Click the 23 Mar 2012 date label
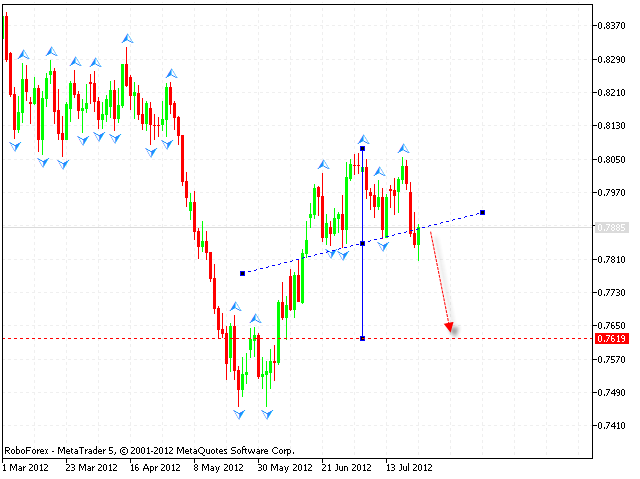This screenshot has width=640, height=479. click(x=91, y=468)
